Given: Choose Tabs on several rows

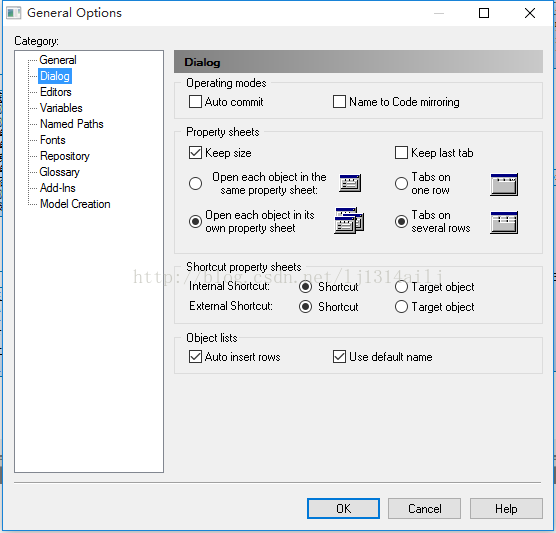Looking at the screenshot, I should click(x=401, y=221).
